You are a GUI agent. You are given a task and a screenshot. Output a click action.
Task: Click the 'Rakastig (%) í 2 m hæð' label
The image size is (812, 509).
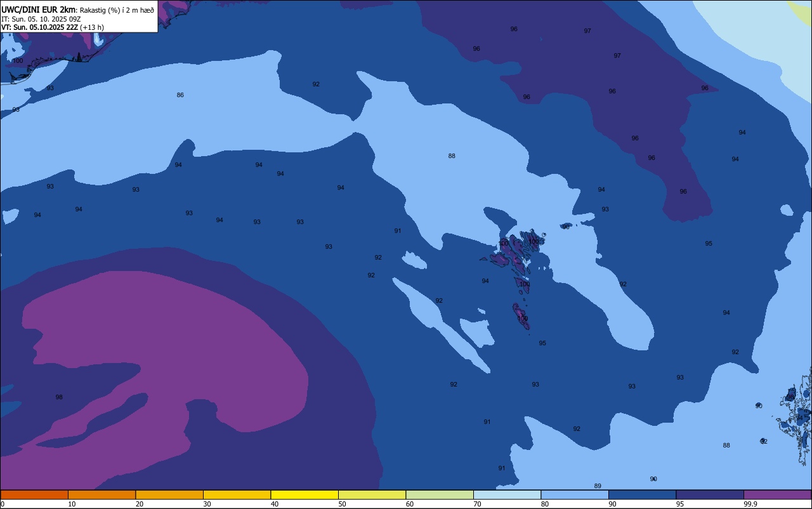[x=117, y=10]
